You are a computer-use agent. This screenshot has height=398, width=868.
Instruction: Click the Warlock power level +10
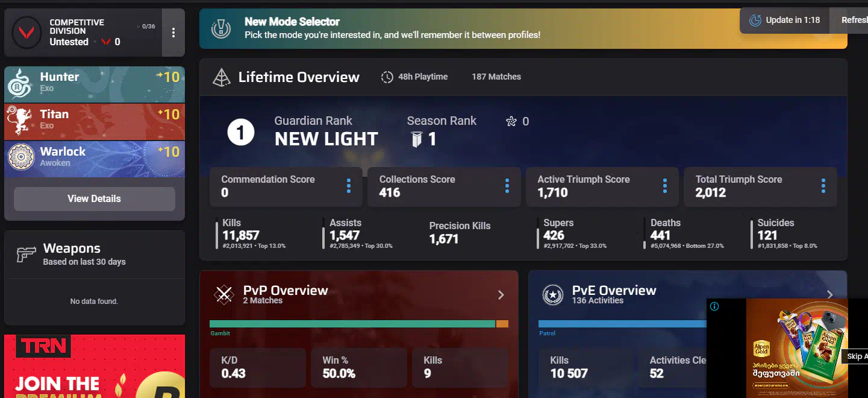(168, 152)
